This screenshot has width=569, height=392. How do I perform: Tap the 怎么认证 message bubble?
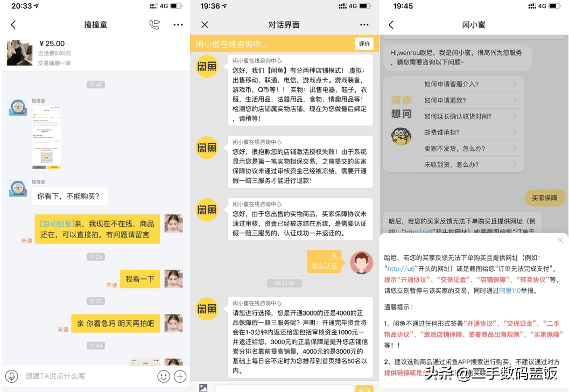pos(325,261)
